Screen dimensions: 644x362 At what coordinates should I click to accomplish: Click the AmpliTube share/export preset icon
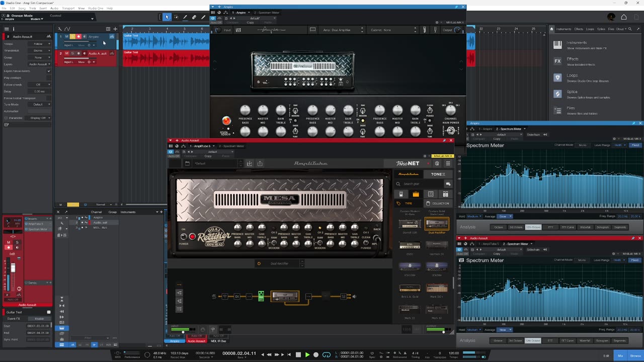260,163
